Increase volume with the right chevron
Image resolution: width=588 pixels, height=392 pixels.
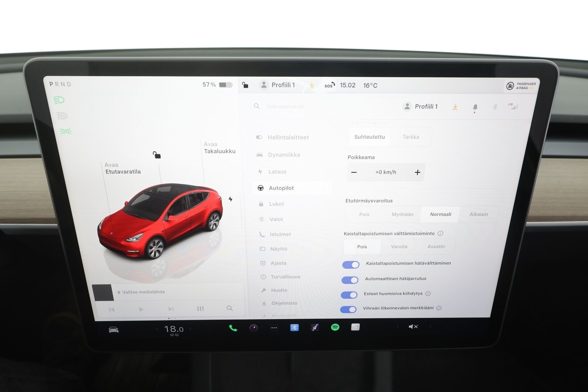tap(430, 326)
